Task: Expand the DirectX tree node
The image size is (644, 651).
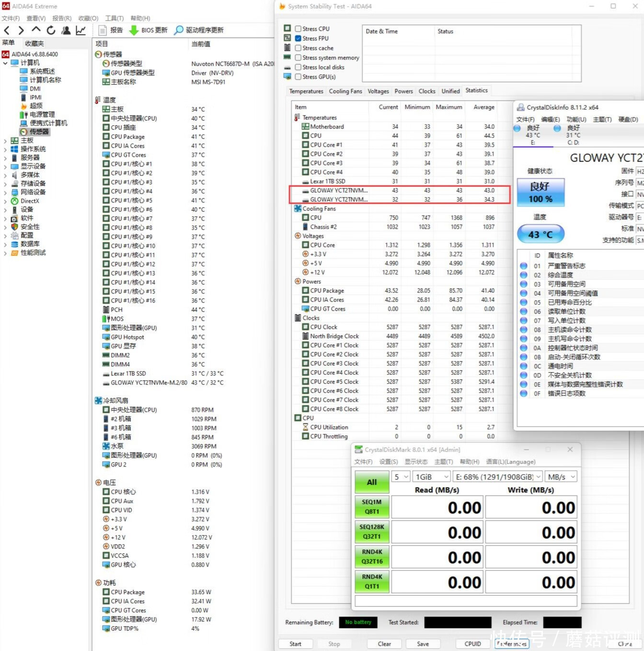Action: coord(5,201)
